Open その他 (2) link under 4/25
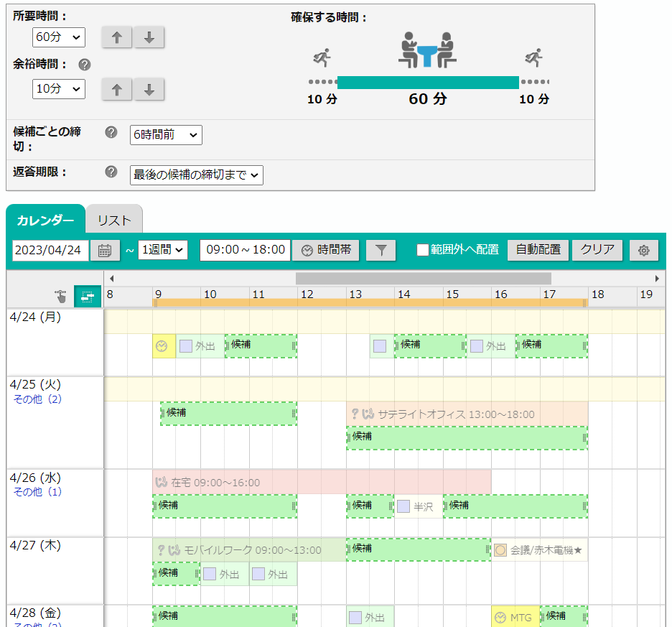The image size is (672, 627). tap(37, 399)
